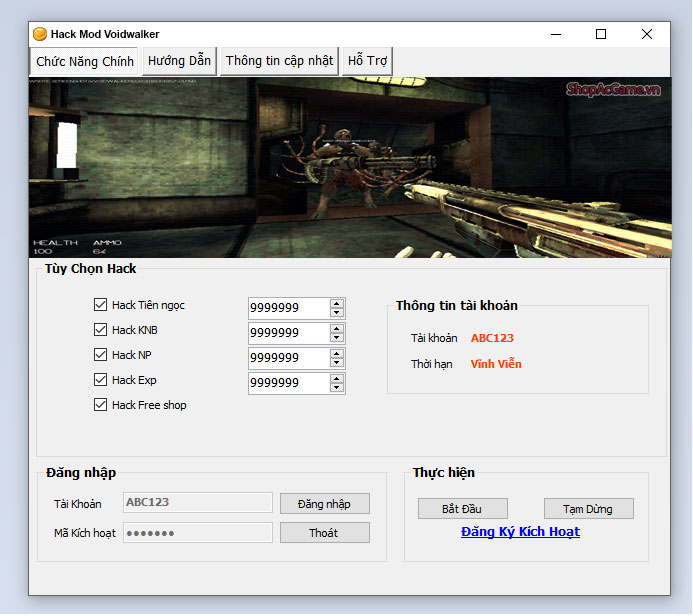
Task: Close the Hack Mod Voidwalker window
Action: point(647,34)
